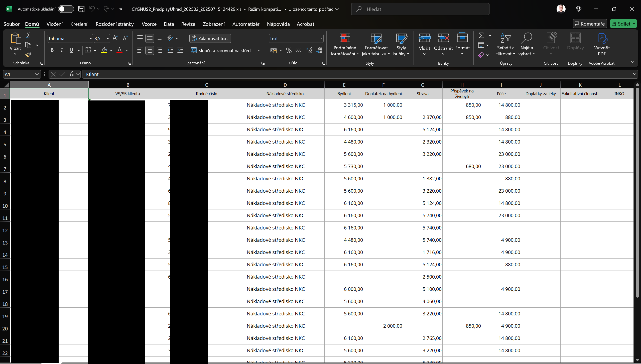Viewport: 641px width, 364px height.
Task: Click the Komentáře button
Action: pyautogui.click(x=590, y=24)
